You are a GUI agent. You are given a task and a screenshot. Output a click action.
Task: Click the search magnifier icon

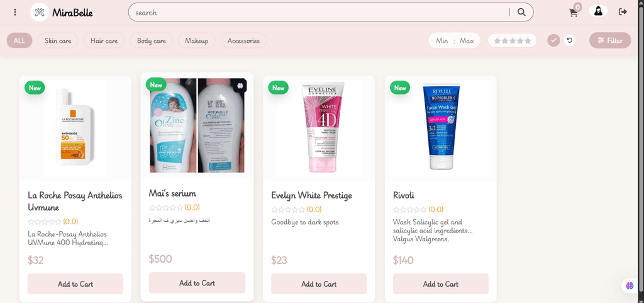pyautogui.click(x=521, y=13)
